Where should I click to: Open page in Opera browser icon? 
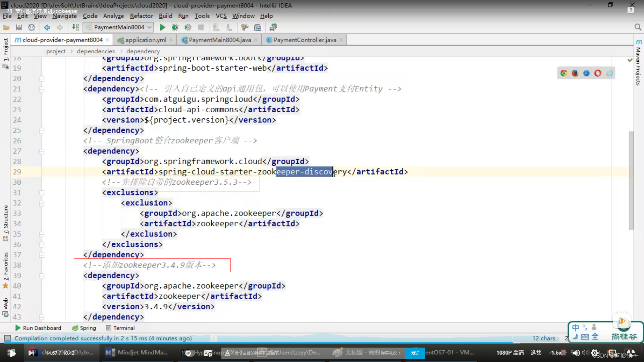tap(598, 73)
